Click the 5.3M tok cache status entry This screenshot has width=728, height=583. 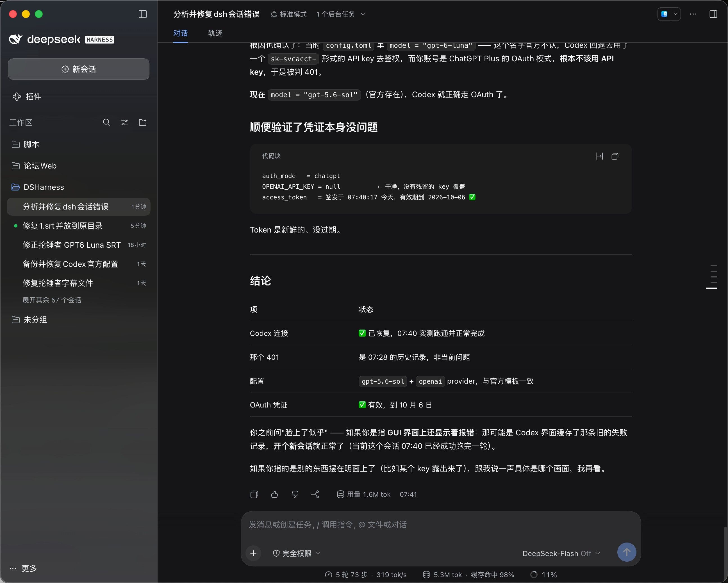tap(468, 575)
